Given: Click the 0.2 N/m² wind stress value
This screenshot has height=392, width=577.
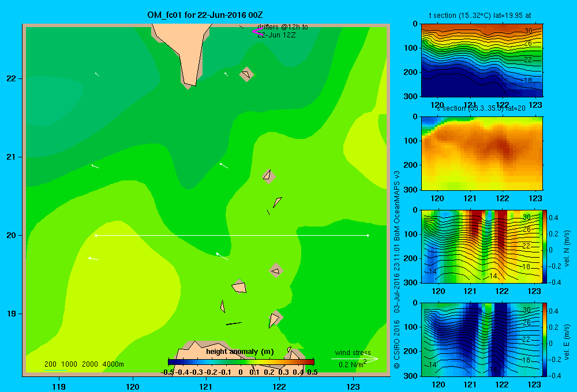Looking at the screenshot, I should coord(353,364).
